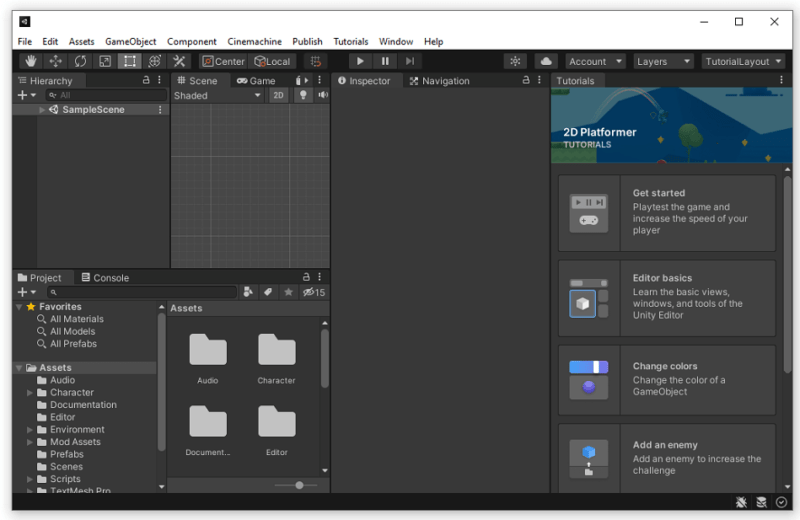Viewport: 800px width, 520px height.
Task: Open bug debug mode status icon
Action: tap(741, 502)
